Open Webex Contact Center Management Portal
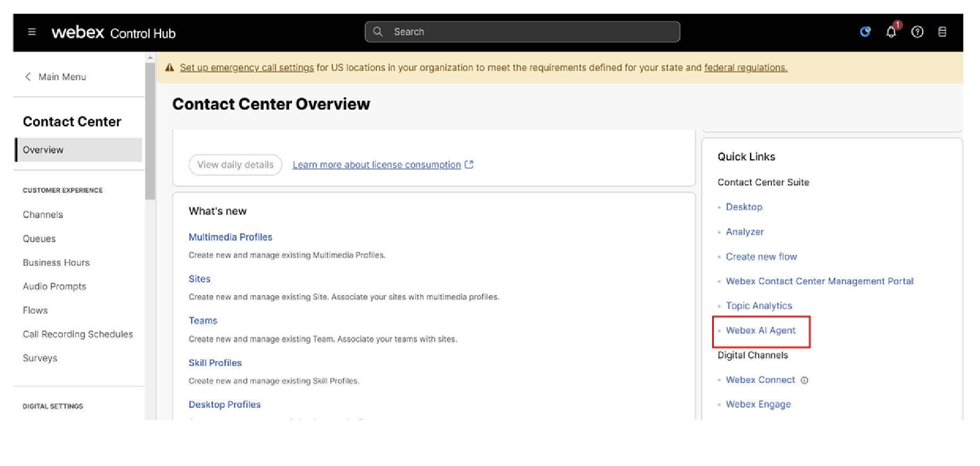Image resolution: width=980 pixels, height=466 pixels. (820, 281)
